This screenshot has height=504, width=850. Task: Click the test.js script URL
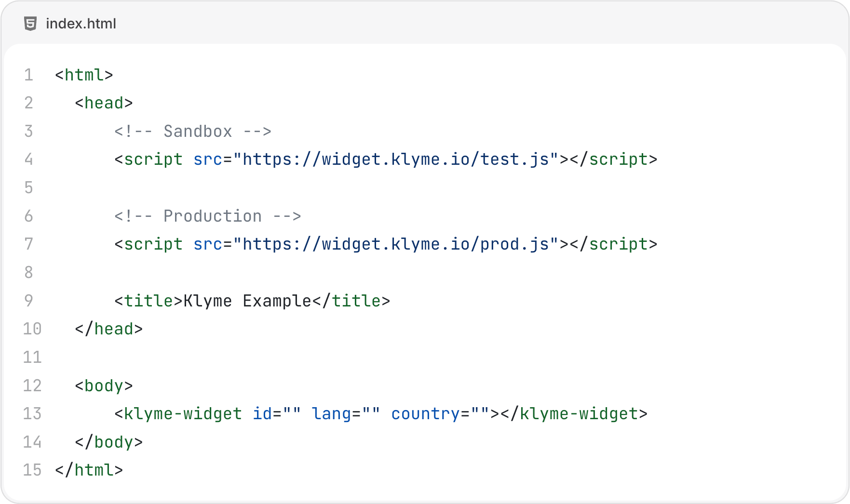click(396, 159)
